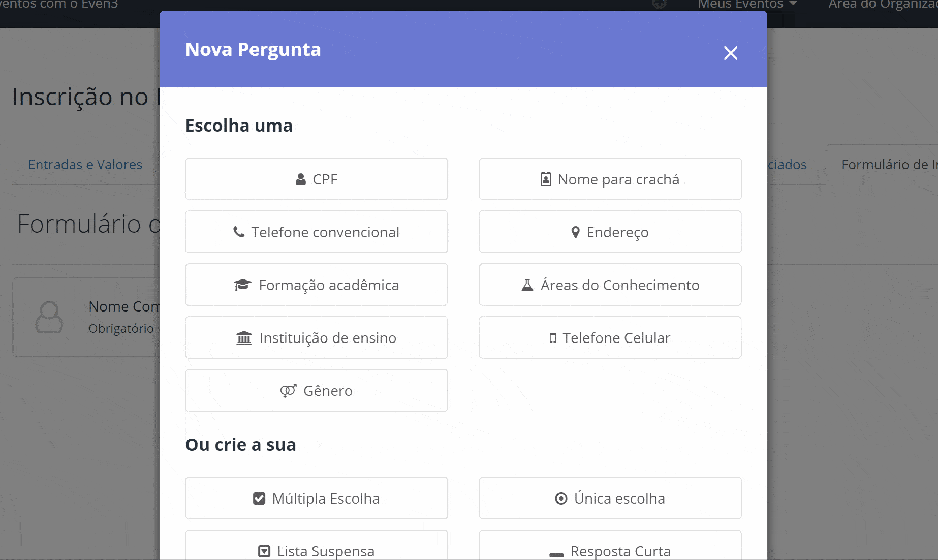The width and height of the screenshot is (938, 560).
Task: Click the graduation cap icon for Formação acadêmica
Action: (x=242, y=285)
